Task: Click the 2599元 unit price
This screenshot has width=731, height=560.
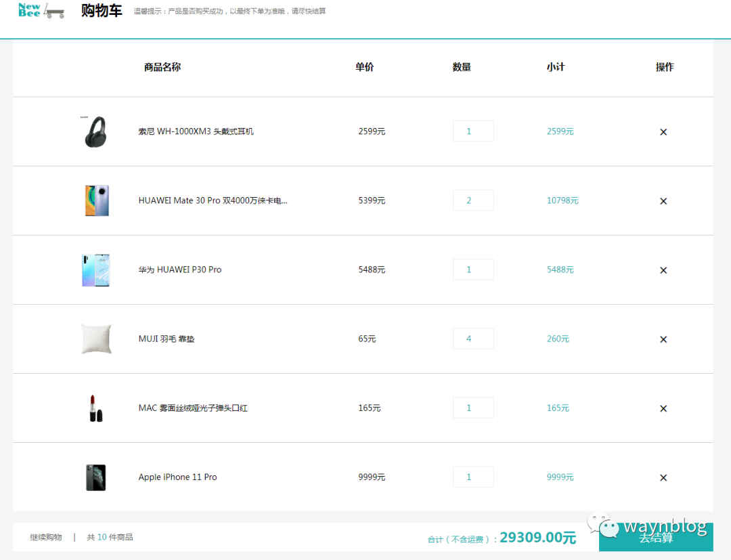Action: point(372,131)
